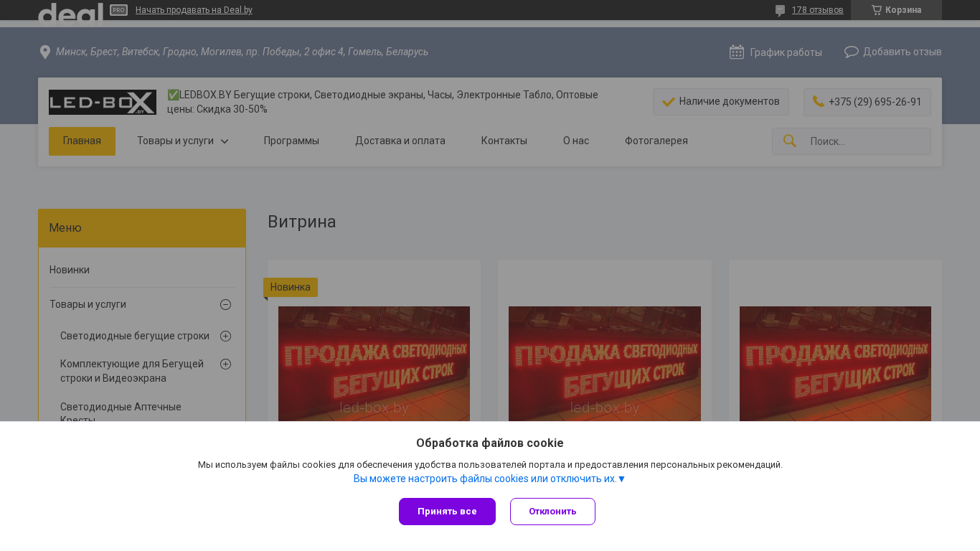
Task: Collapse the Товары и услуги sidebar section
Action: 225,304
